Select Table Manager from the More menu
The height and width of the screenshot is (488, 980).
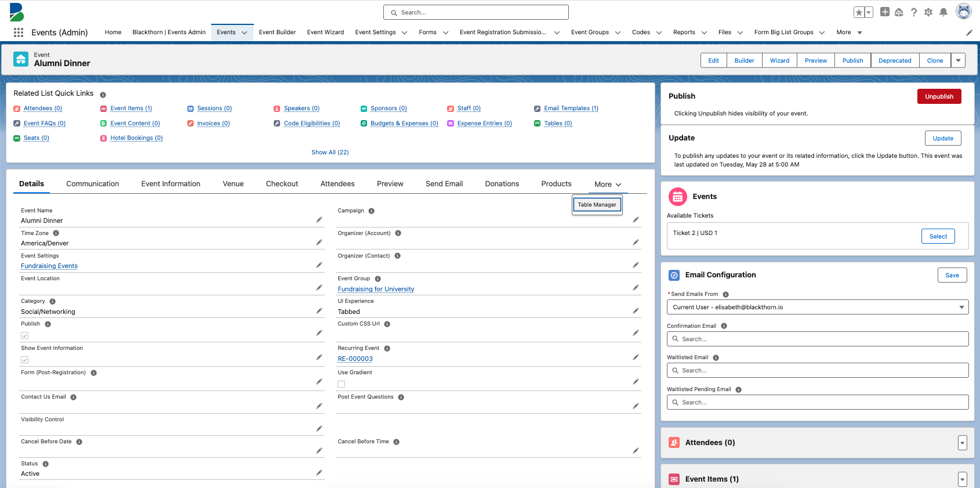597,205
